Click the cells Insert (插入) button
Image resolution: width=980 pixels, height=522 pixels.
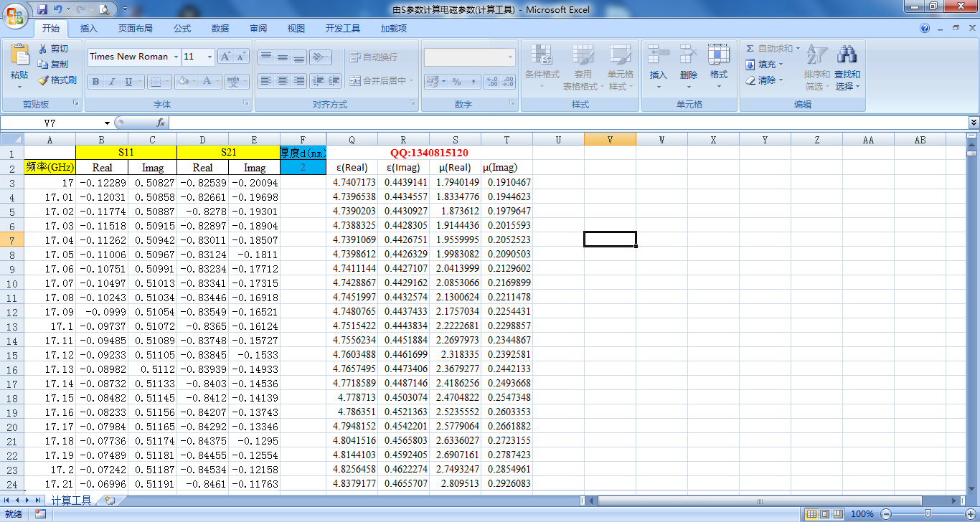pos(658,67)
